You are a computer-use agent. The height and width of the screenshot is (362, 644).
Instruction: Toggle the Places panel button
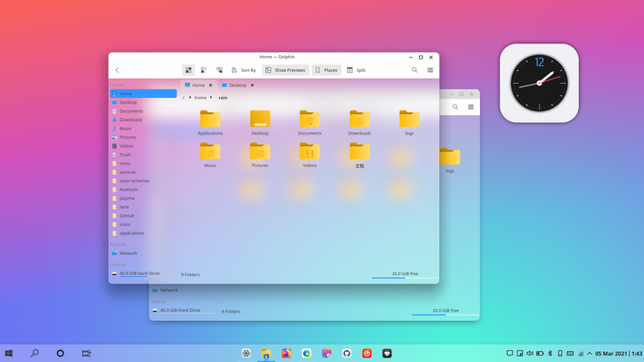click(326, 70)
